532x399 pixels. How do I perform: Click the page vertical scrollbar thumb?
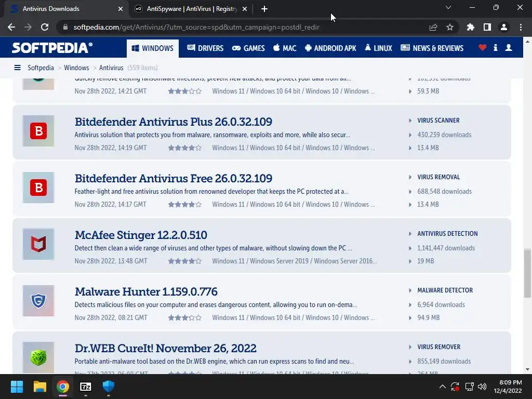pos(527,273)
